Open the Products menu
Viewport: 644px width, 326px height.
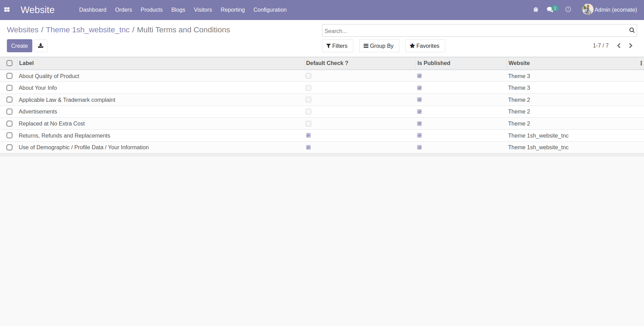click(x=152, y=10)
